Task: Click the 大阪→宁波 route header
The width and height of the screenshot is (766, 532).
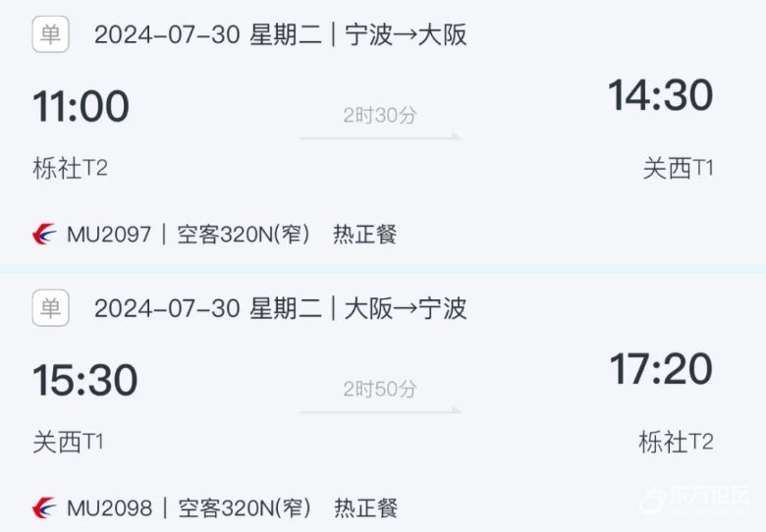Action: click(406, 308)
